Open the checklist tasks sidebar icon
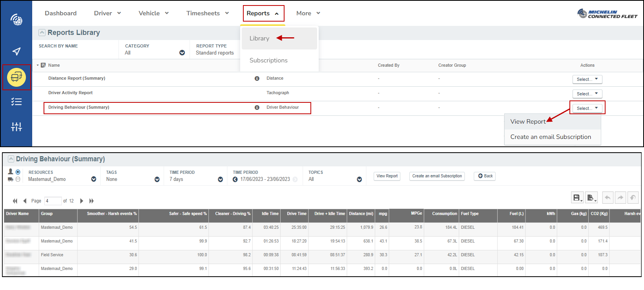The width and height of the screenshot is (644, 290). point(16,102)
